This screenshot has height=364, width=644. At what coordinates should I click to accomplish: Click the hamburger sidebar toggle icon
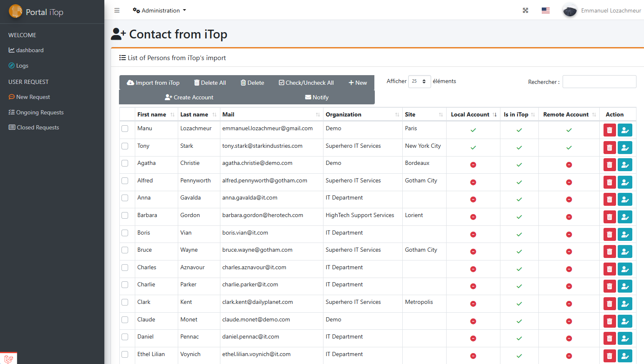[x=117, y=10]
